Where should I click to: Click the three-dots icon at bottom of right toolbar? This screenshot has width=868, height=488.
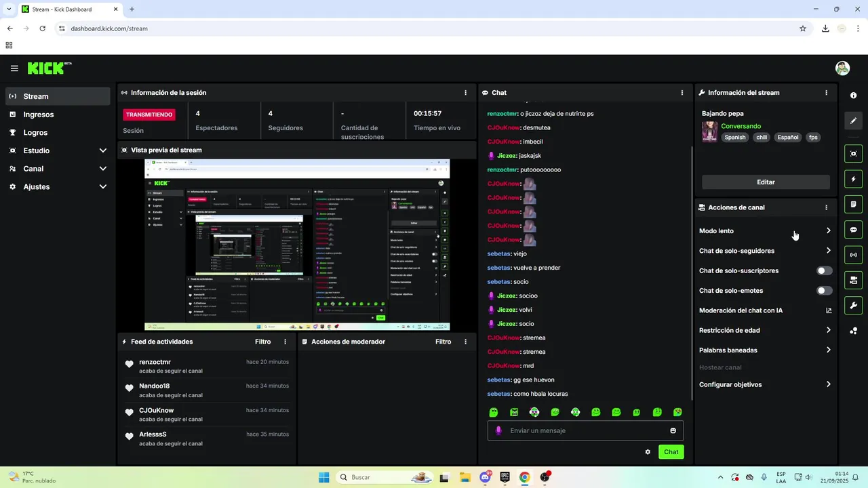click(853, 331)
